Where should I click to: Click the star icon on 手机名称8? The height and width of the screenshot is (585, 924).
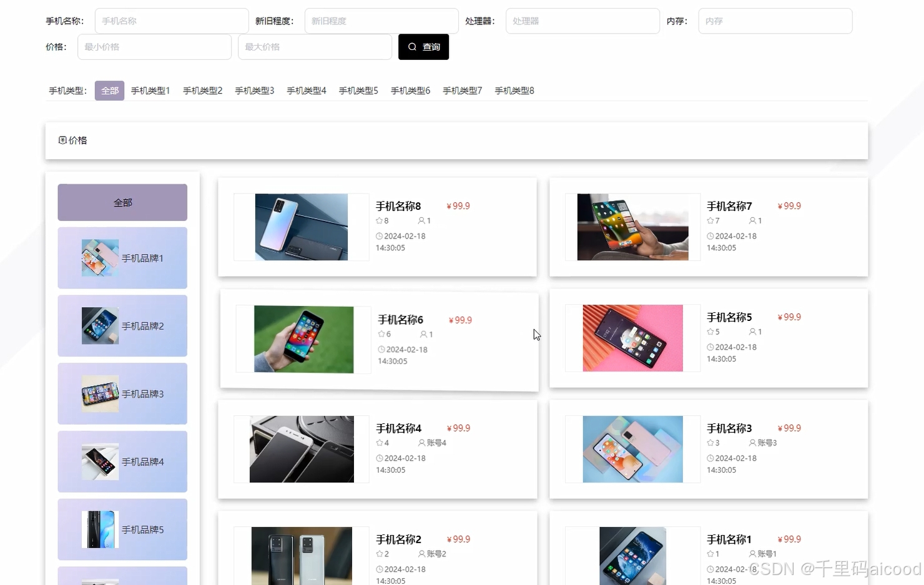(x=379, y=220)
